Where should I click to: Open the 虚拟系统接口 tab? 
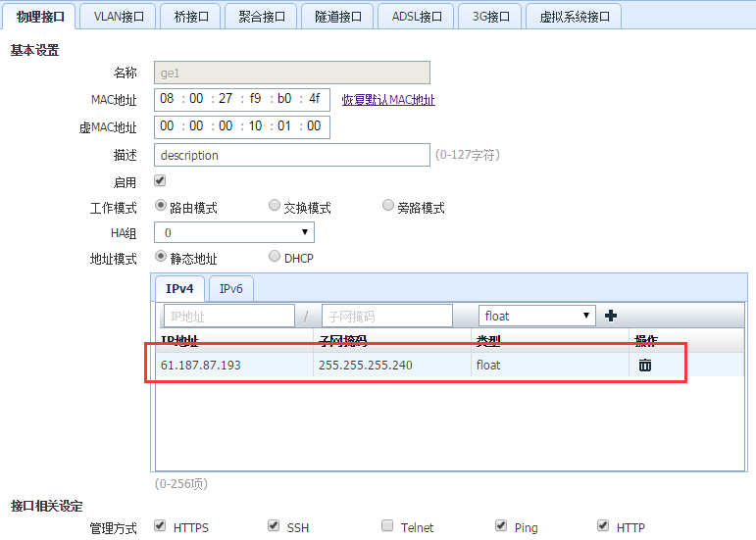[x=574, y=17]
